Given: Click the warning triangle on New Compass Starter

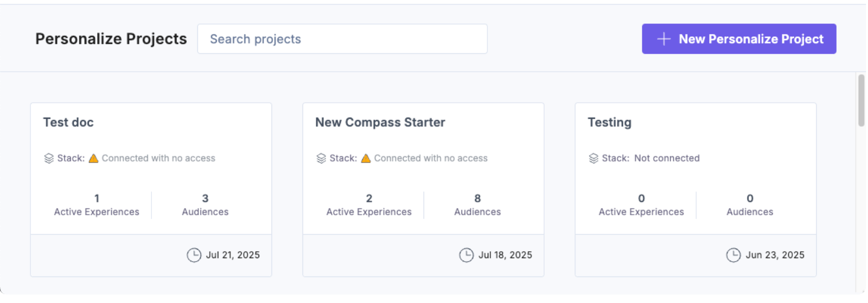Looking at the screenshot, I should click(x=366, y=158).
